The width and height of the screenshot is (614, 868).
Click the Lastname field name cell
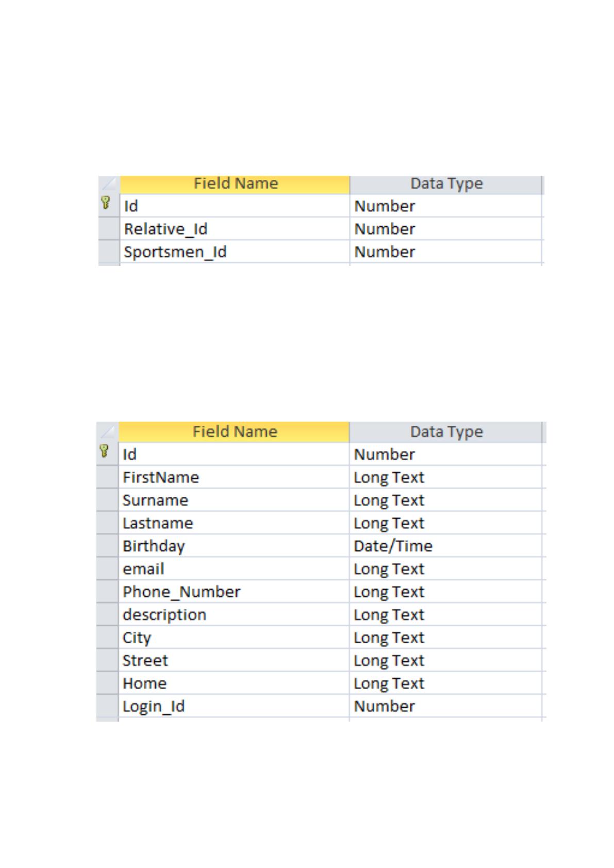[x=234, y=523]
